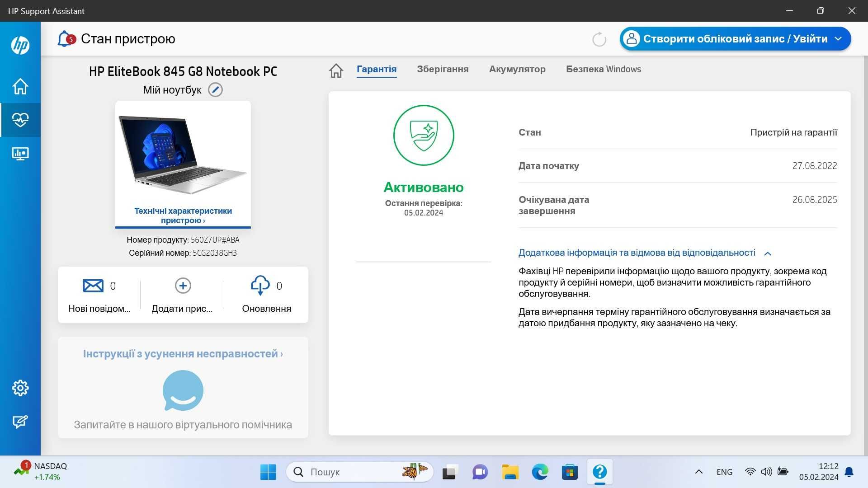Open notifications bell with 5 badge
Viewport: 868px width, 488px height.
click(x=66, y=39)
